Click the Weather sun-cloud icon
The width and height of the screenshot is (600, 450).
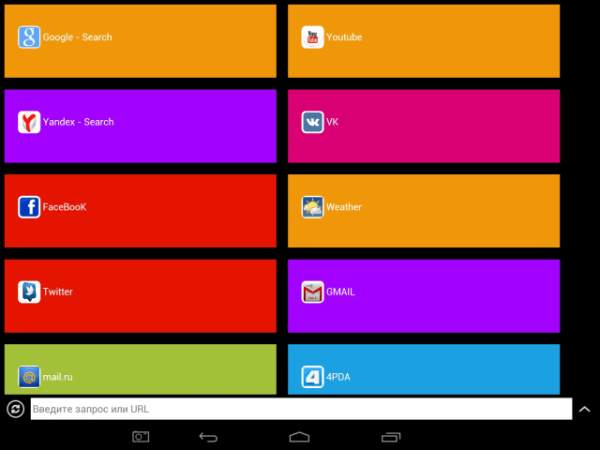pos(312,207)
